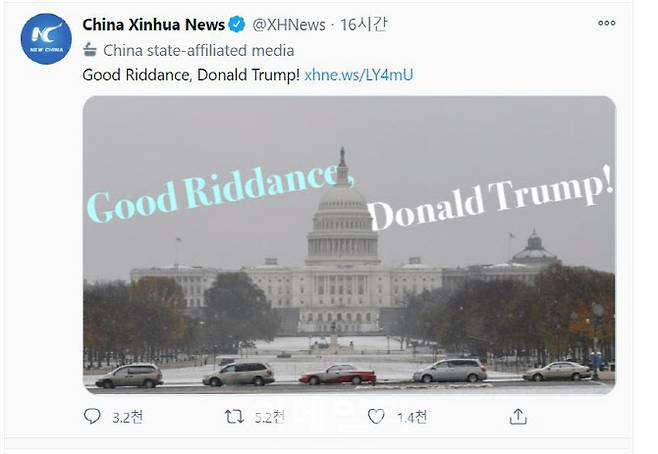The image size is (658, 454).
Task: Retweet using the retweet arrows icon
Action: click(x=233, y=416)
